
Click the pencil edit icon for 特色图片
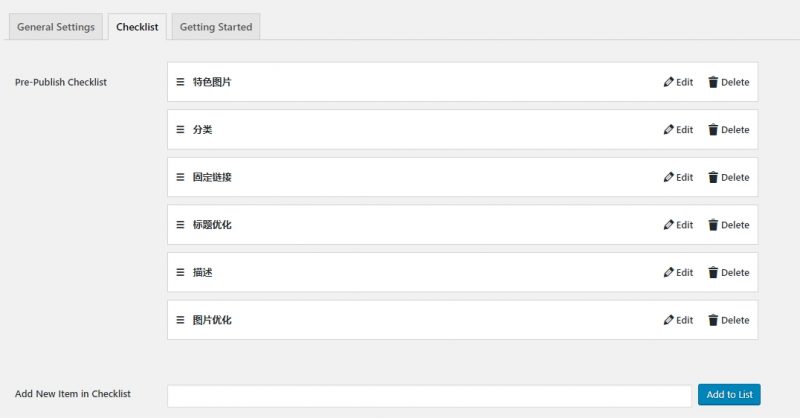point(668,82)
